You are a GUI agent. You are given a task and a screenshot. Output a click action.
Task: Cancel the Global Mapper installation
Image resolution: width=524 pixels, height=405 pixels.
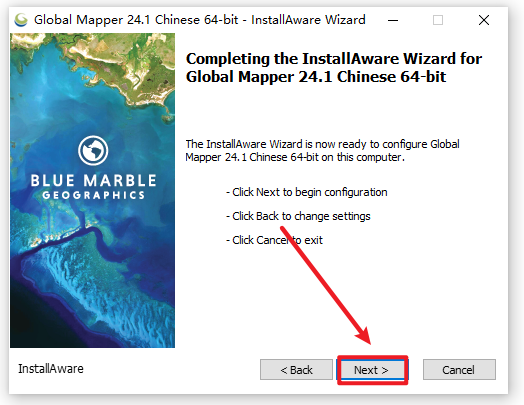pyautogui.click(x=459, y=370)
